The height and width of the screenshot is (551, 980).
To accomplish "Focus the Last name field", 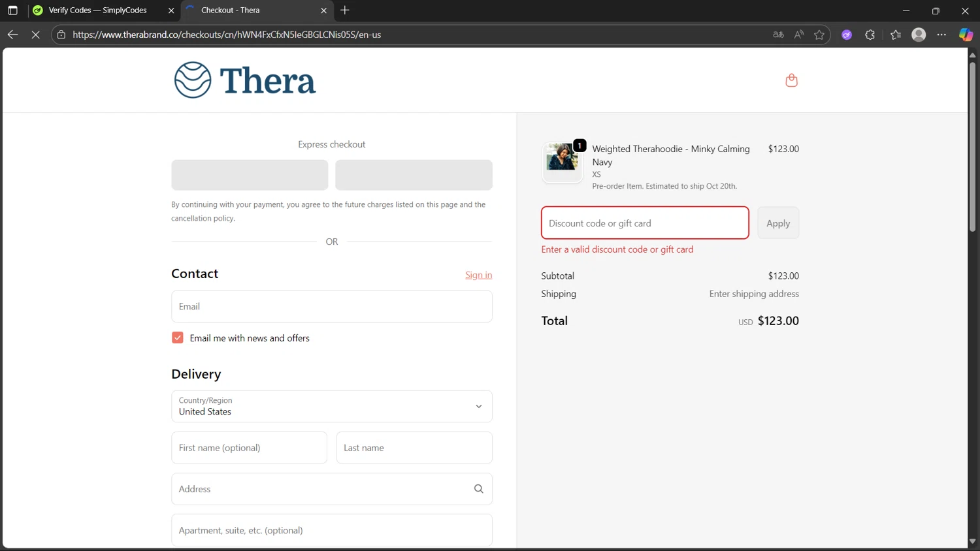I will click(414, 448).
